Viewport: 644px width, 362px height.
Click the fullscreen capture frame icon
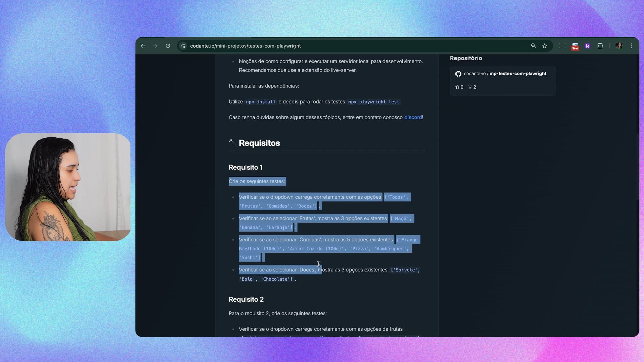[x=562, y=46]
